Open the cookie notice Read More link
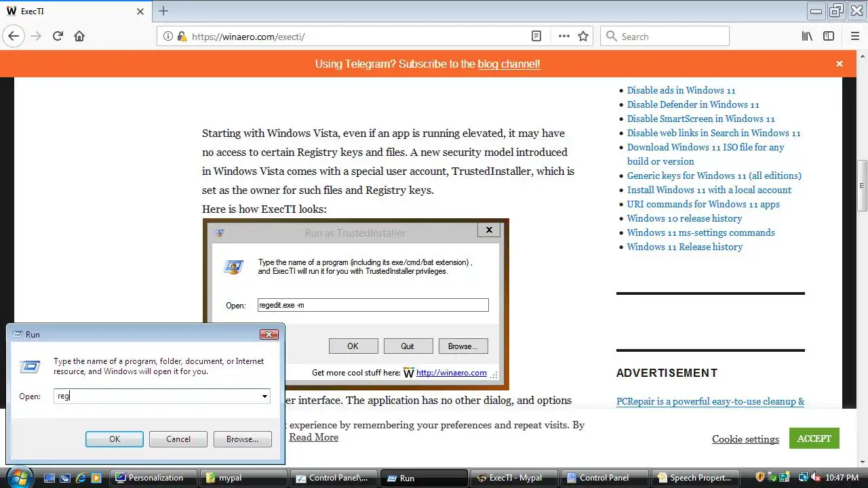The image size is (868, 488). pos(313,437)
